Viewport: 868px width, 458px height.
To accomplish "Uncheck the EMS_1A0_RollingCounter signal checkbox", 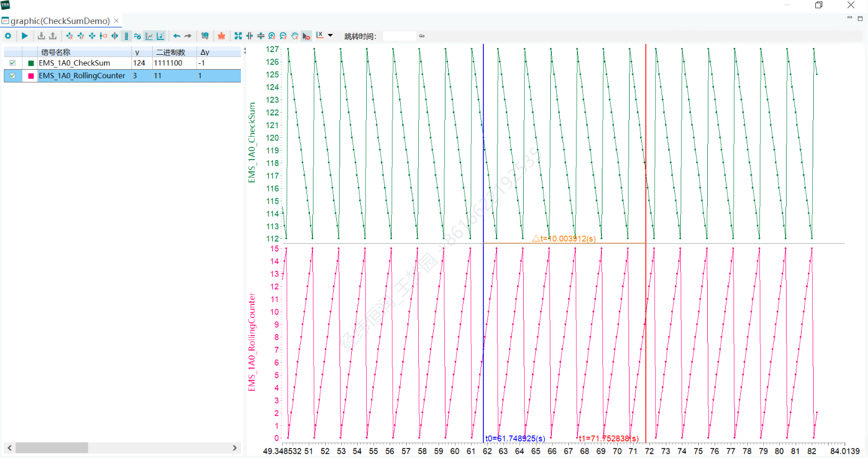I will 13,76.
